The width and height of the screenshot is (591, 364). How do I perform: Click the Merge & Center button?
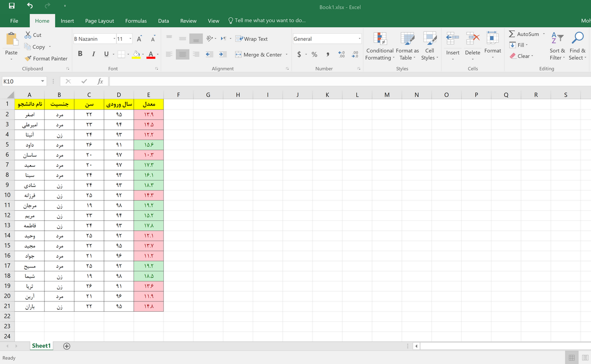[x=259, y=55]
